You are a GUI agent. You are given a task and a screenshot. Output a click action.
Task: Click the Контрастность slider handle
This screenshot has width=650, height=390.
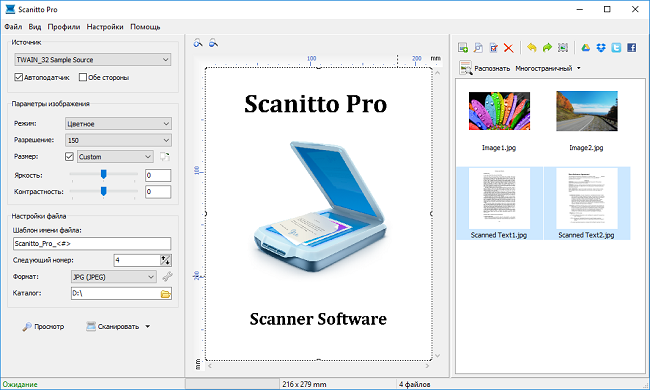click(x=104, y=191)
